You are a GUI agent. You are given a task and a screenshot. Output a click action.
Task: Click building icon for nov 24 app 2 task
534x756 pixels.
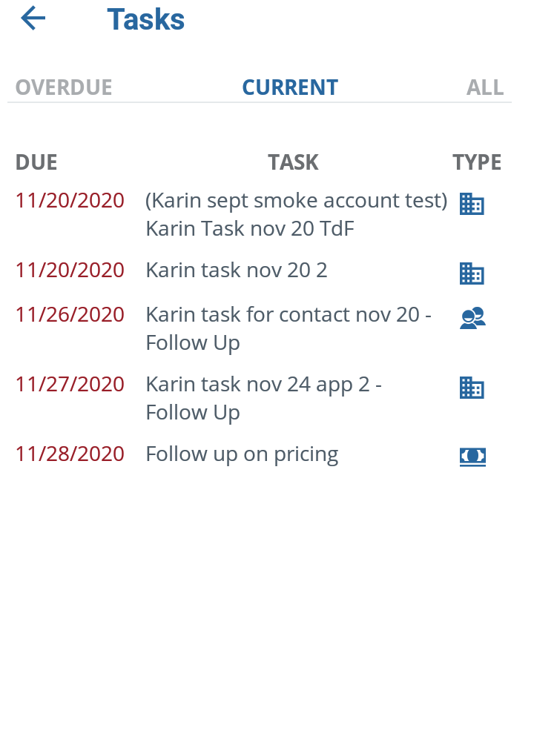[472, 388]
